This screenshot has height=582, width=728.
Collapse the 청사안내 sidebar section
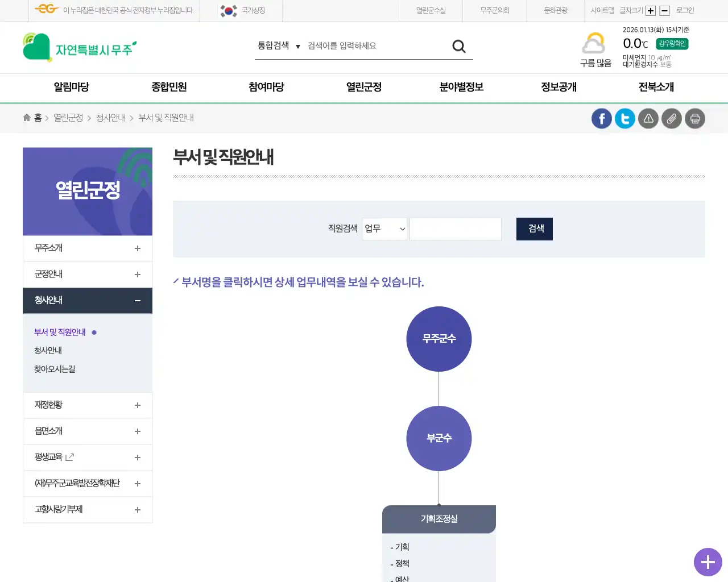point(87,300)
